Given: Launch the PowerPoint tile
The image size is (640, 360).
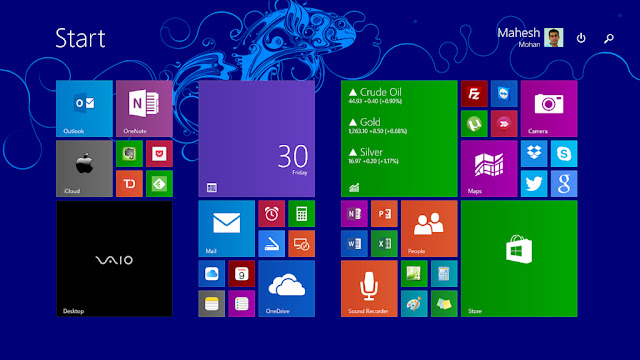Looking at the screenshot, I should [384, 213].
